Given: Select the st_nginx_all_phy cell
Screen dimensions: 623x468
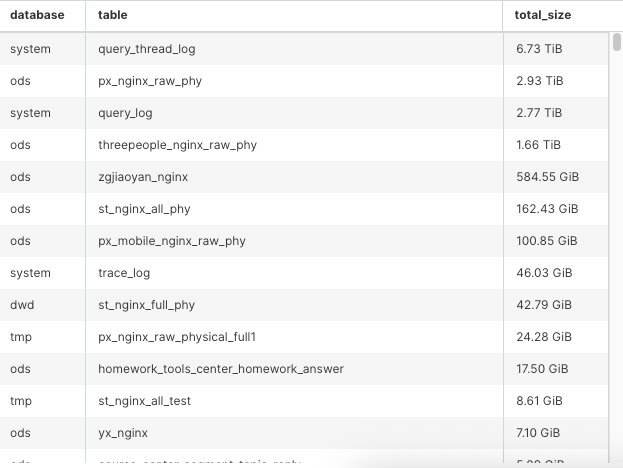Looking at the screenshot, I should (x=144, y=209).
